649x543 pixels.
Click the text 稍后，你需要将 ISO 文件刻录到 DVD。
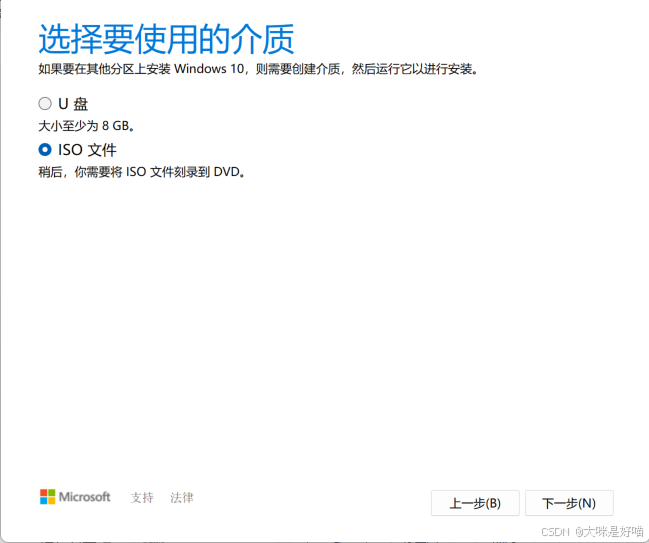pyautogui.click(x=142, y=172)
